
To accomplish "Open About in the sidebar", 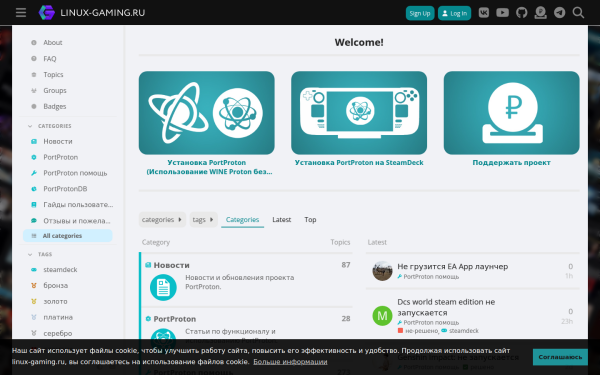I will coord(53,42).
